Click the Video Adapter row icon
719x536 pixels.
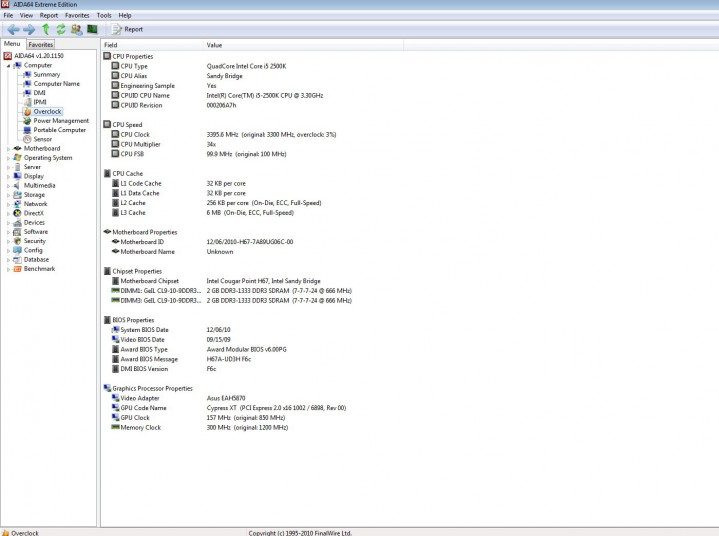coord(116,398)
